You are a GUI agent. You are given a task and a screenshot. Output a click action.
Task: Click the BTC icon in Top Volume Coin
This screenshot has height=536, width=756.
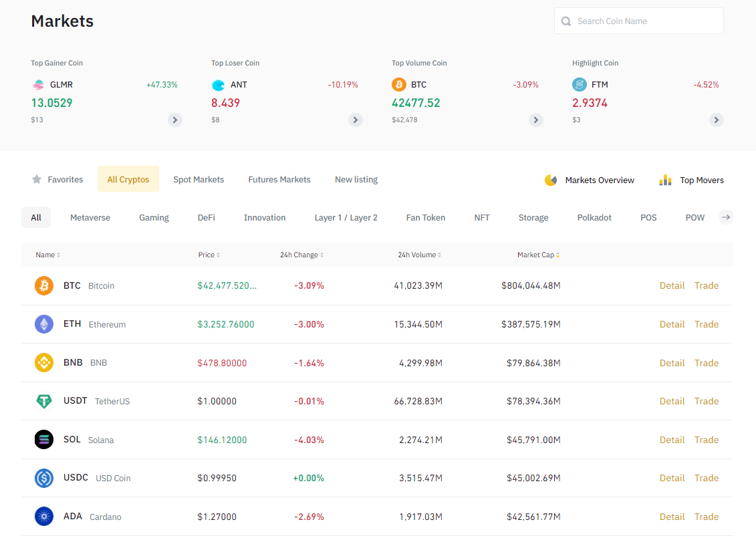(x=399, y=85)
